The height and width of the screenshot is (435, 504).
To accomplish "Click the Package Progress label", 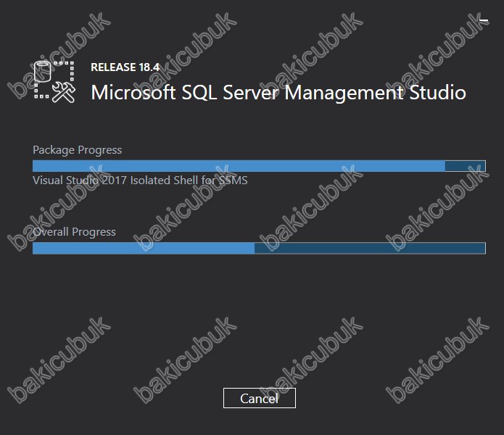I will (x=77, y=150).
